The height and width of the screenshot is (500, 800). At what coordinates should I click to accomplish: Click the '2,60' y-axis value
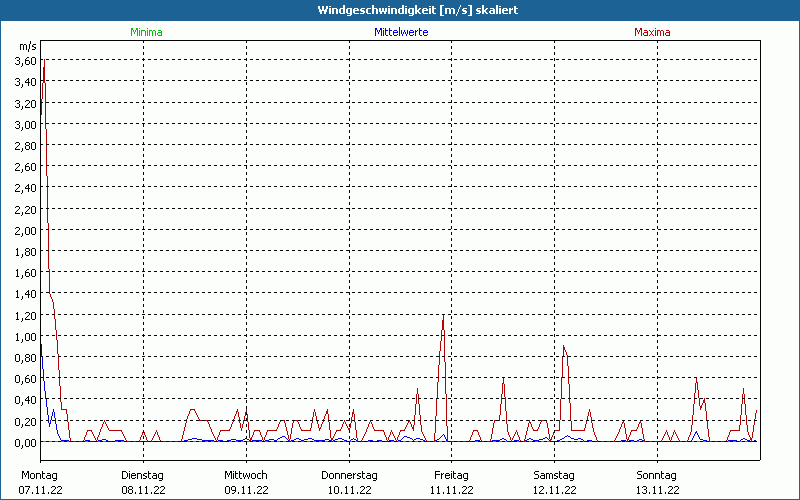click(26, 167)
